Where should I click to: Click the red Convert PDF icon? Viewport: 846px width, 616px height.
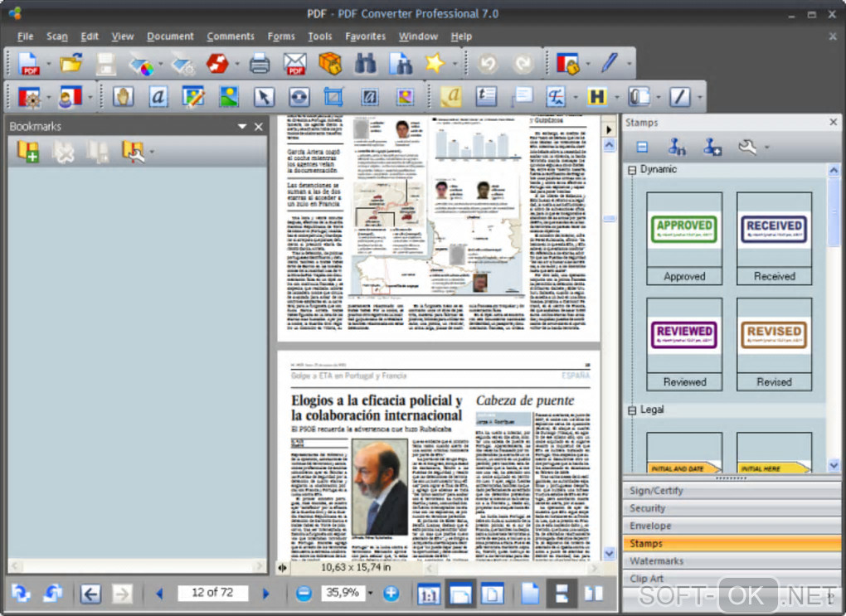217,64
